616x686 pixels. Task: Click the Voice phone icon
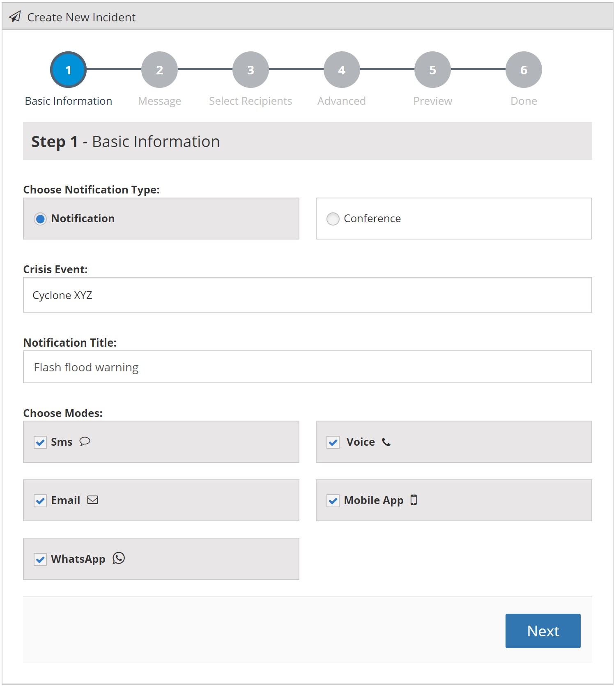(x=386, y=442)
